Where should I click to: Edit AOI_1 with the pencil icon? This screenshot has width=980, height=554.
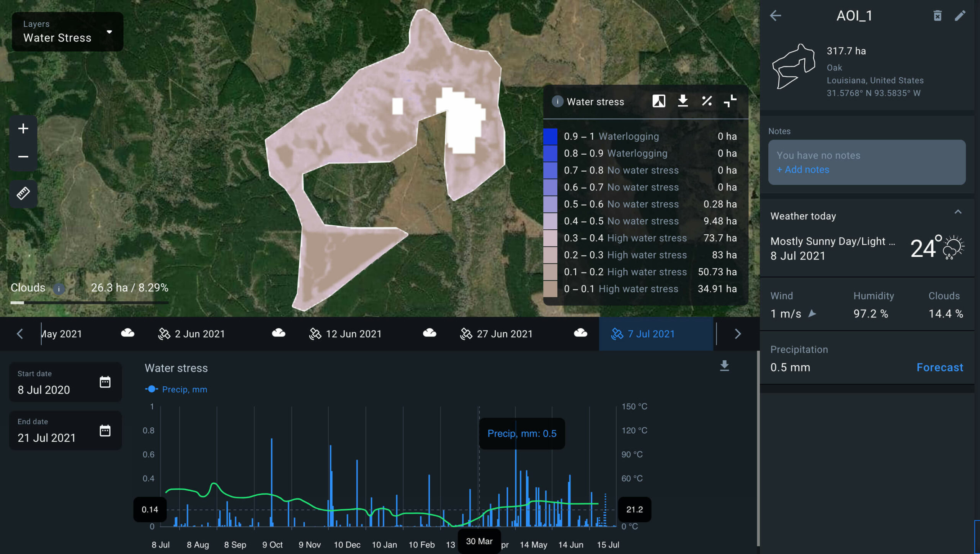coord(960,16)
